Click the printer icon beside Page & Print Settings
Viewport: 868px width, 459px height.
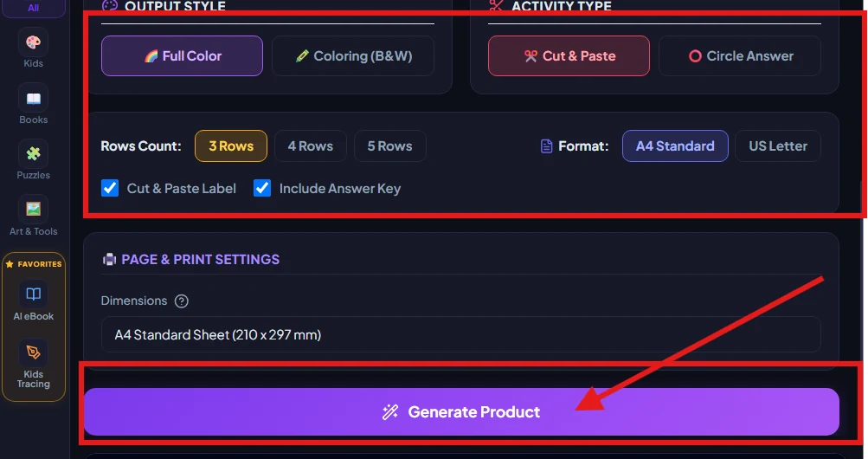coord(109,259)
